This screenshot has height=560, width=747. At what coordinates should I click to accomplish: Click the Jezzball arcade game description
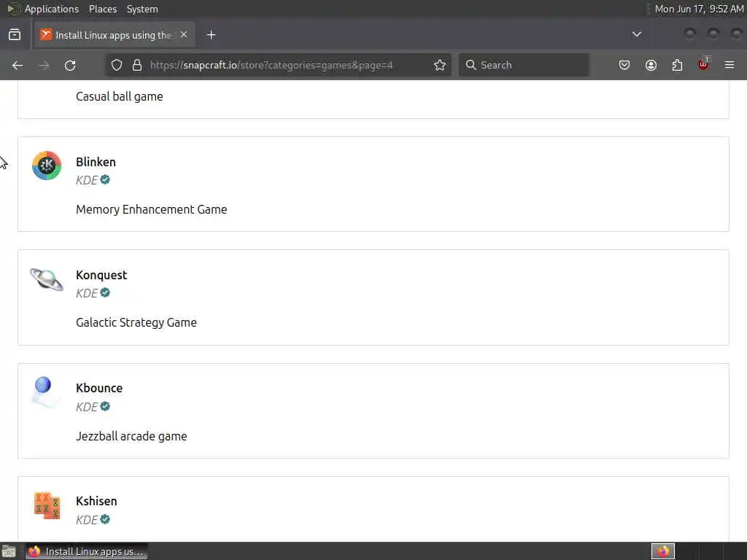pyautogui.click(x=131, y=436)
